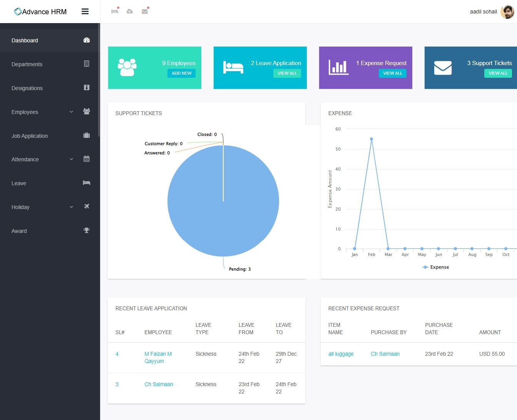
Task: Click VIEW ALL on Support Tickets card
Action: pos(498,73)
